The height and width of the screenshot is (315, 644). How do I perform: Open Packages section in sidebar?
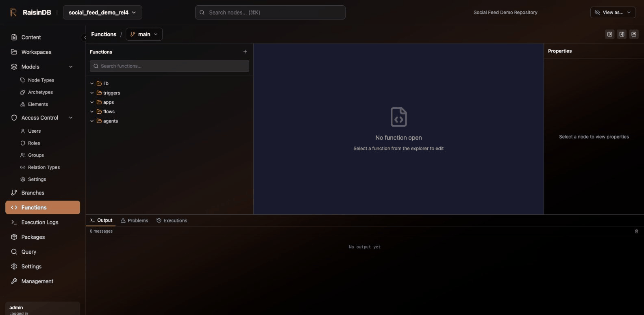33,237
